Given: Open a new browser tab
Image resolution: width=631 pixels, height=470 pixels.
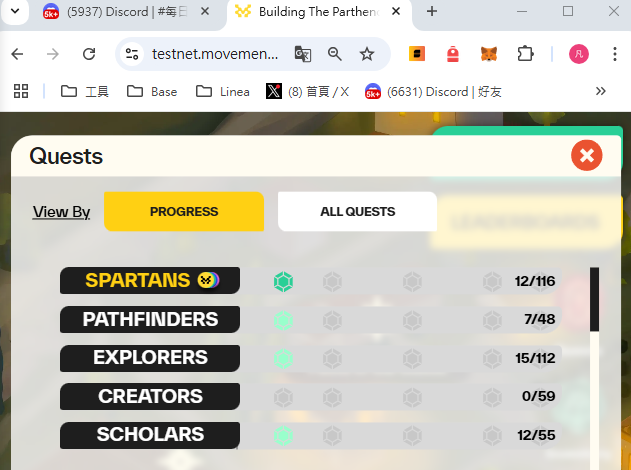Looking at the screenshot, I should pyautogui.click(x=432, y=11).
